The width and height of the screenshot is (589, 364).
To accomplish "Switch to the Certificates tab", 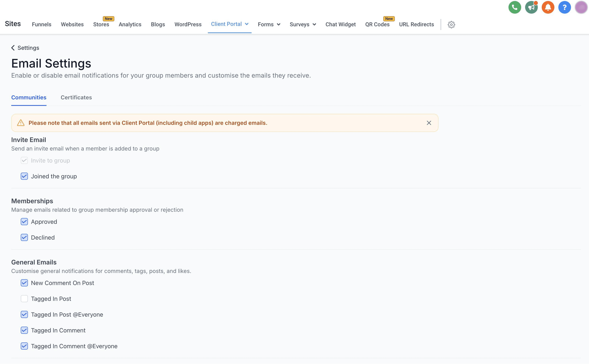I will (x=76, y=97).
